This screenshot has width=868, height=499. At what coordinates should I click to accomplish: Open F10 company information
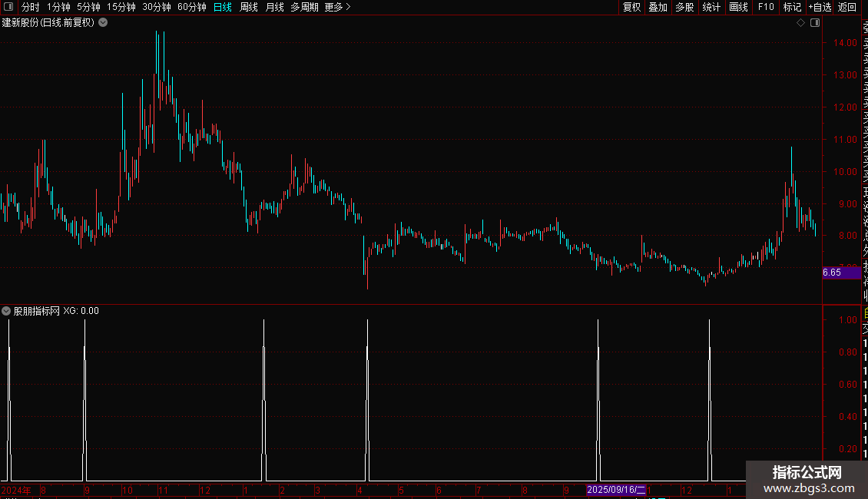766,7
